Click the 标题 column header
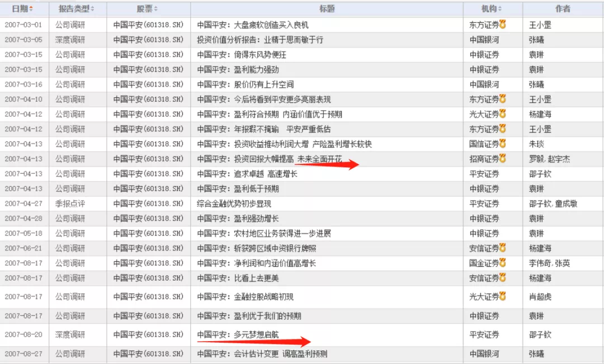 (327, 8)
